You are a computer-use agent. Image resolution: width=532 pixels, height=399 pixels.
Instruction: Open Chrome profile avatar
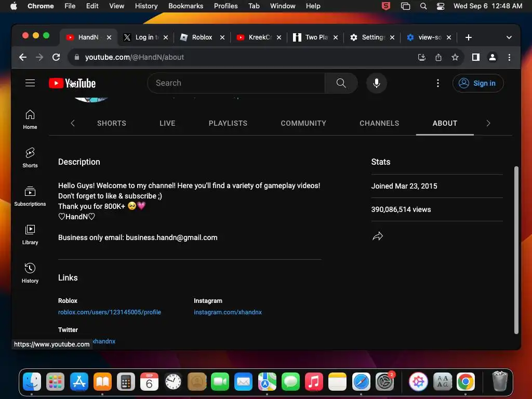pyautogui.click(x=493, y=57)
